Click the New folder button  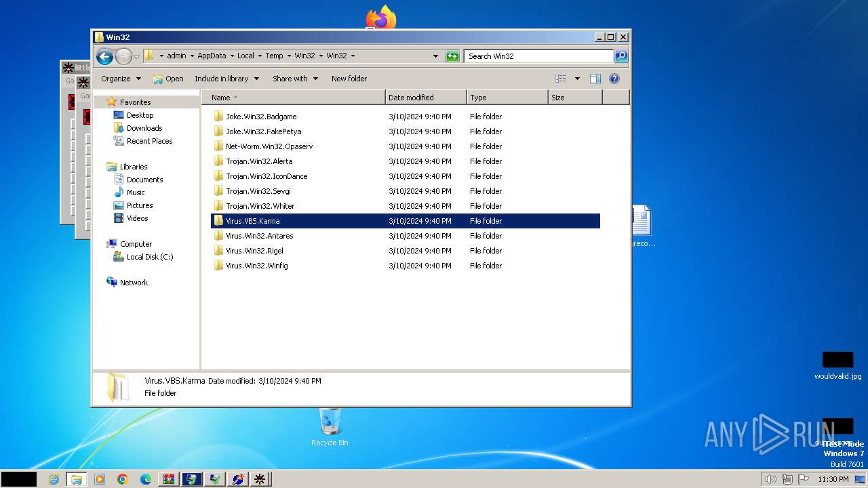349,79
